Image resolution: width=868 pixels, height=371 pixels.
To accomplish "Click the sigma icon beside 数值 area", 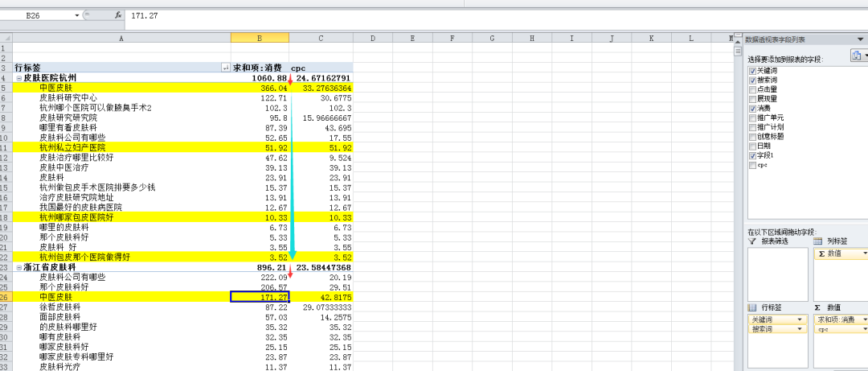I will [818, 308].
